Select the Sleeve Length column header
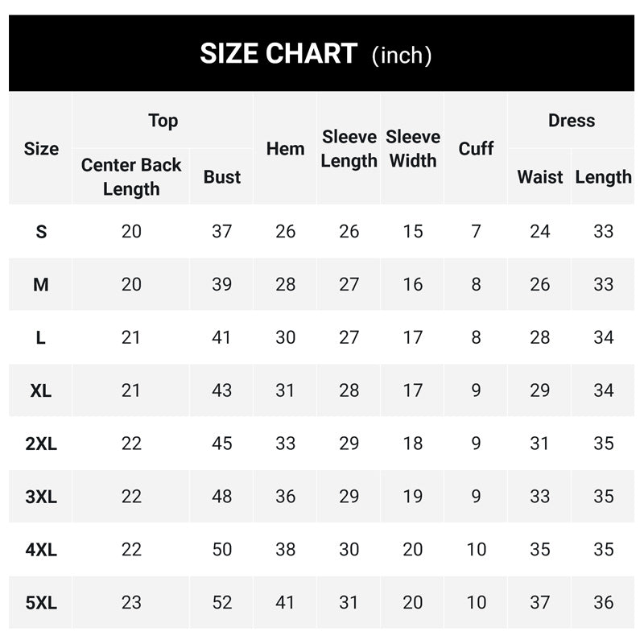The width and height of the screenshot is (644, 644). pos(349,149)
